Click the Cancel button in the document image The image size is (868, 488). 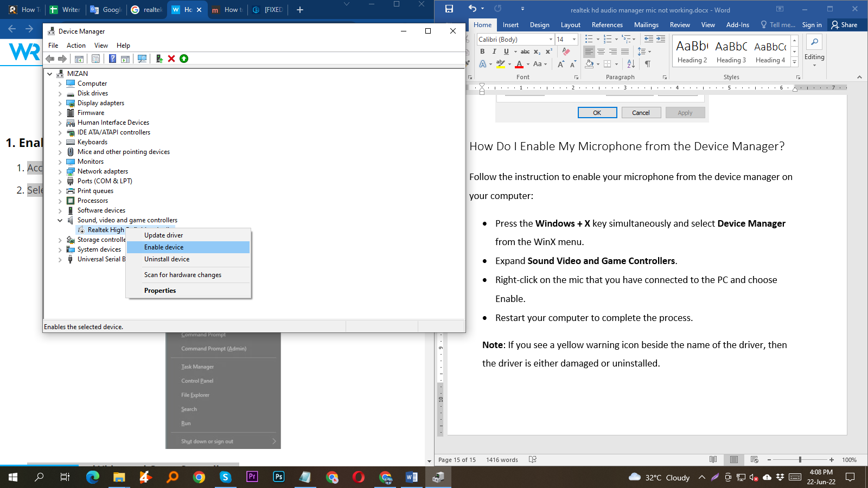point(641,112)
